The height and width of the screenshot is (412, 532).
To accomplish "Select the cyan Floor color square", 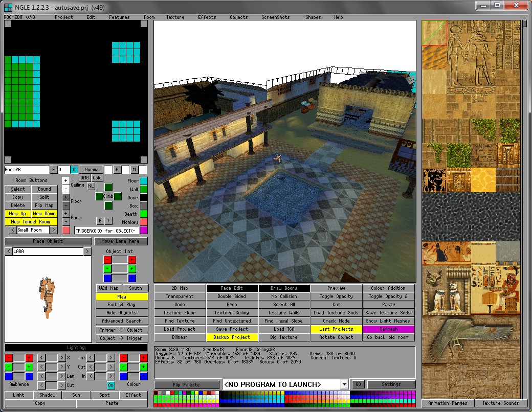I will click(x=144, y=180).
